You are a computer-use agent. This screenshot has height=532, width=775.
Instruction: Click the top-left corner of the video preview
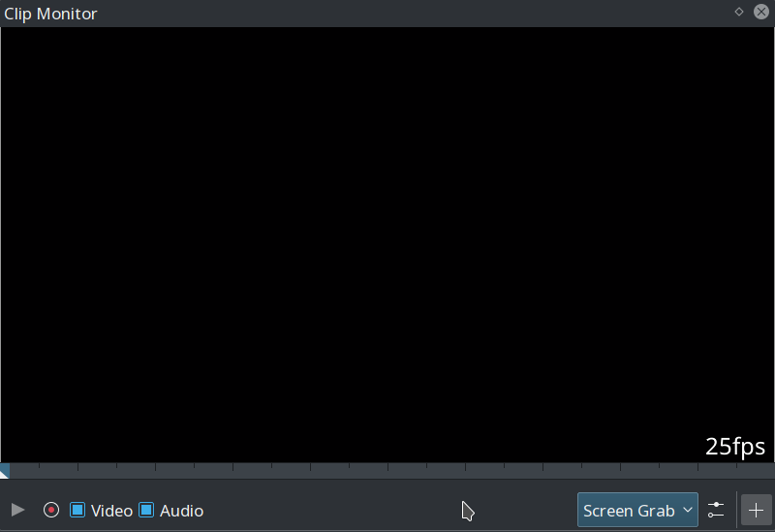coord(6,32)
